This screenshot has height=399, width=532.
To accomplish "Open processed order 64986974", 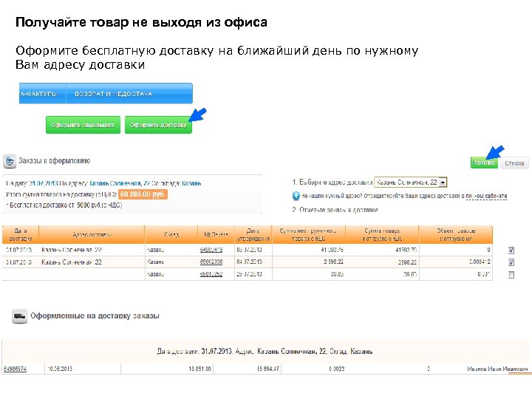I will (15, 369).
